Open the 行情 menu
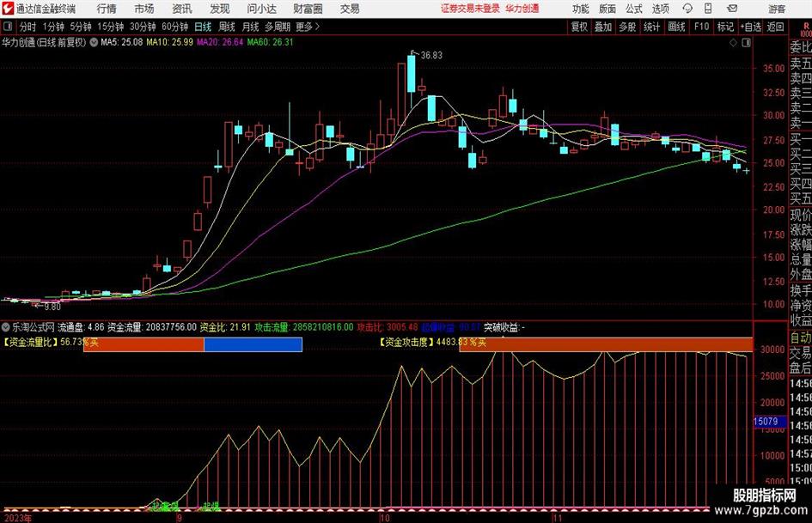Screen dimensions: 812x523 pos(107,9)
